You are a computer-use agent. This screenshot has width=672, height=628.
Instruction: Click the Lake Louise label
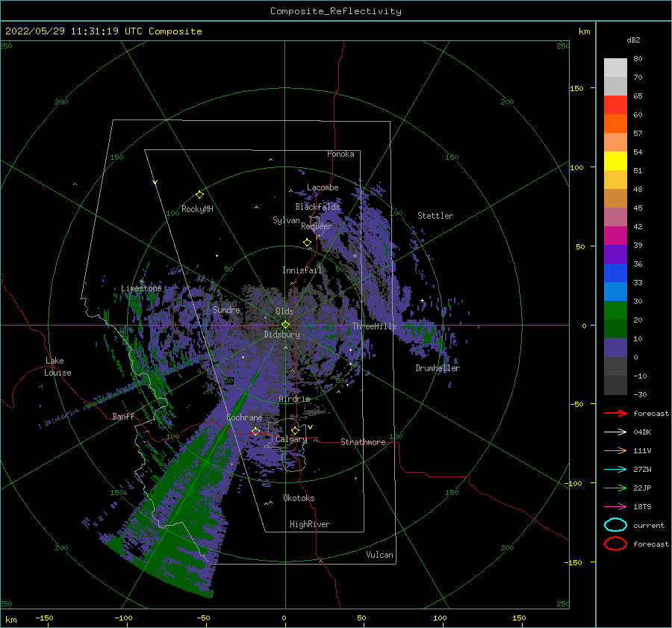(x=57, y=367)
